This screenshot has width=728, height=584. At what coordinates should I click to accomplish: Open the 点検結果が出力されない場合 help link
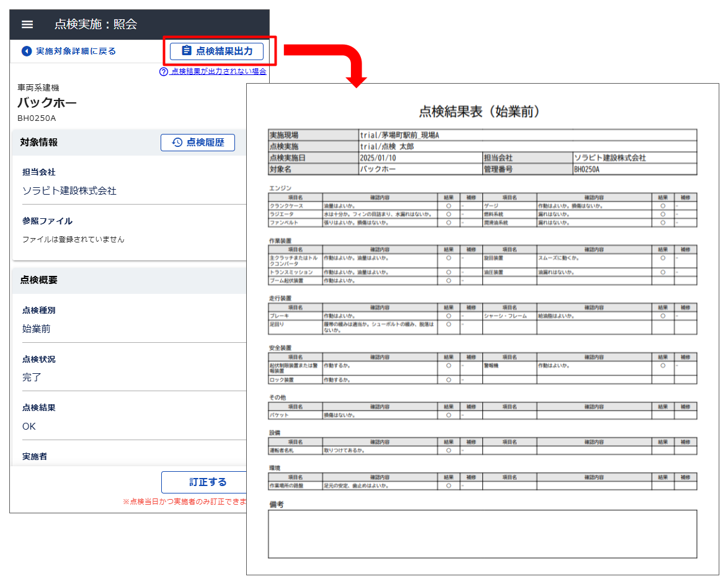[x=218, y=72]
